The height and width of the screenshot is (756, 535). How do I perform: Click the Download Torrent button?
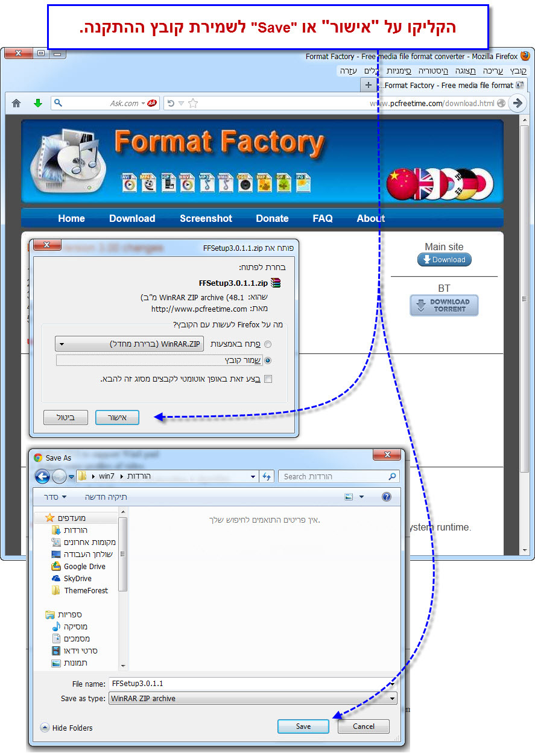444,305
